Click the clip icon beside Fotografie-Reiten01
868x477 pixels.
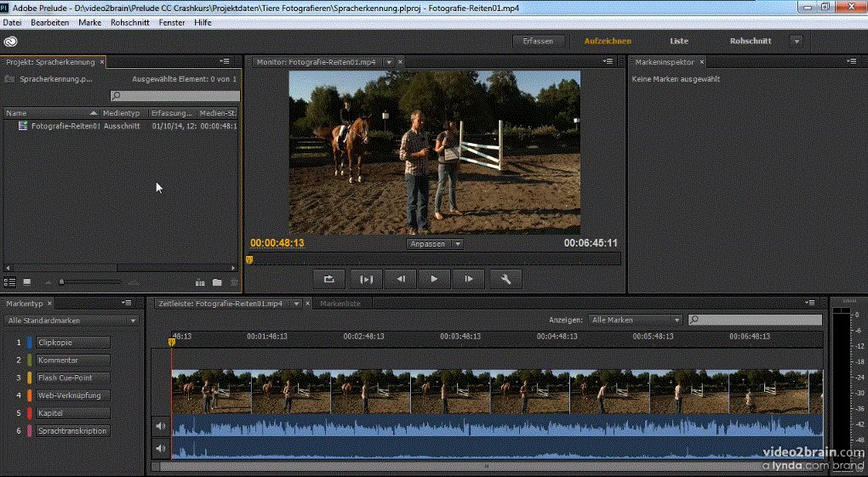click(23, 126)
